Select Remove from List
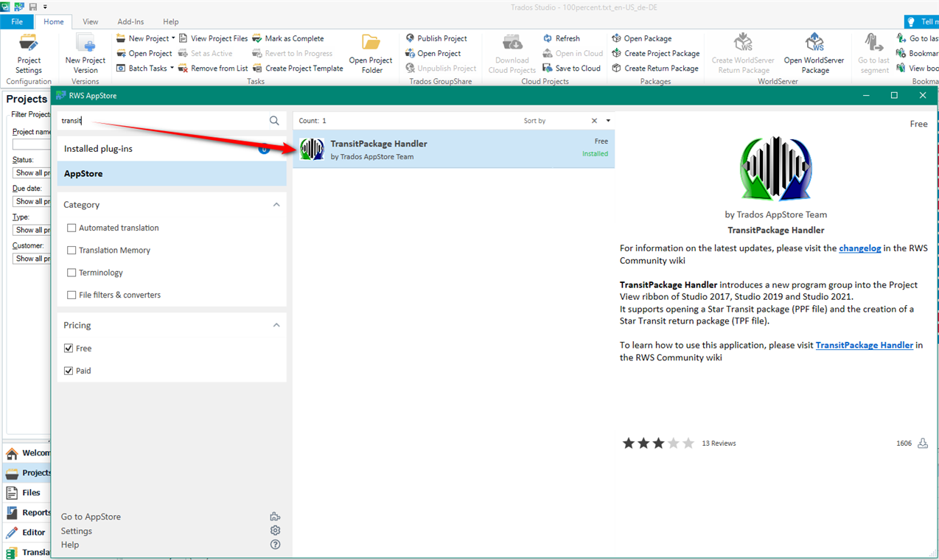The width and height of the screenshot is (939, 560). point(213,68)
